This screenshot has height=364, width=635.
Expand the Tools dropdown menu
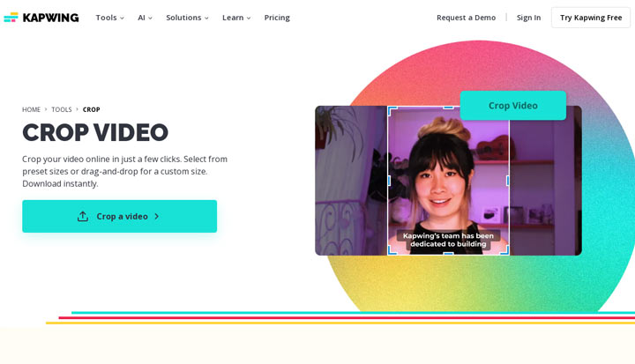[x=109, y=18]
